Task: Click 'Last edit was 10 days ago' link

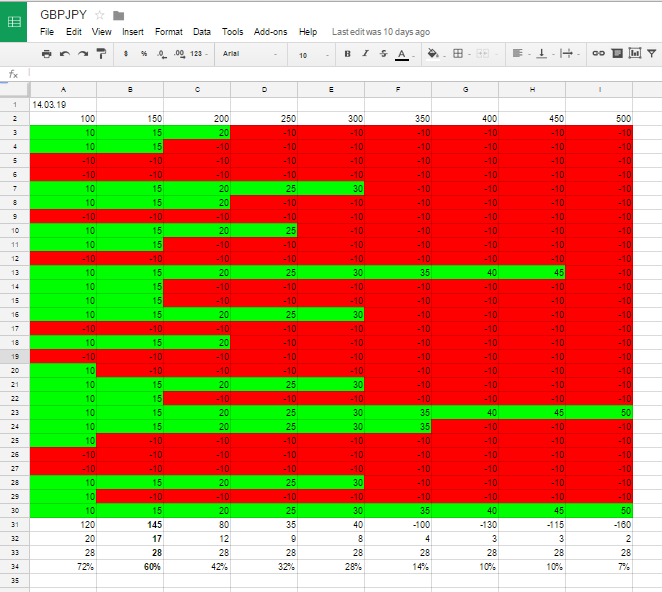Action: (x=381, y=32)
